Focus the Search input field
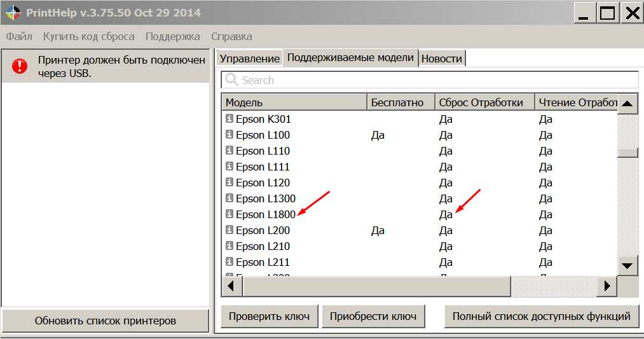 tap(430, 80)
